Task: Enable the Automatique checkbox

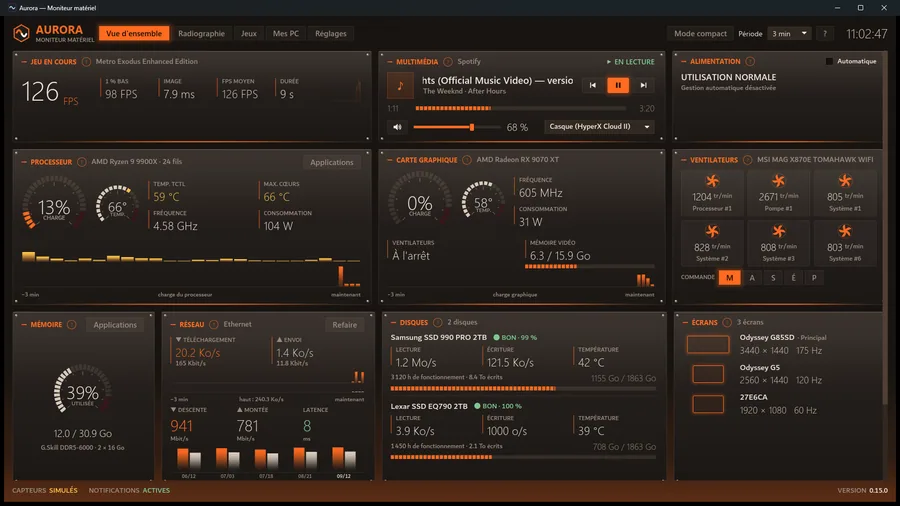Action: coord(829,61)
